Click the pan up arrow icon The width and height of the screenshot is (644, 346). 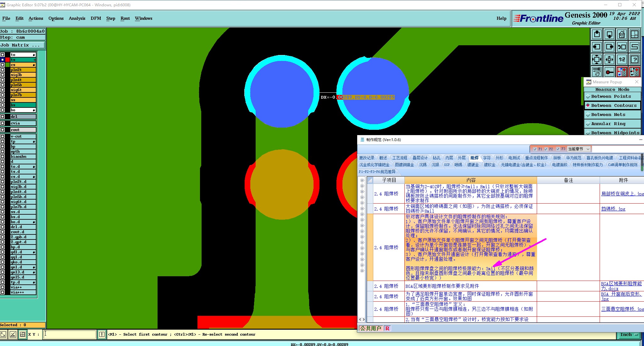597,34
